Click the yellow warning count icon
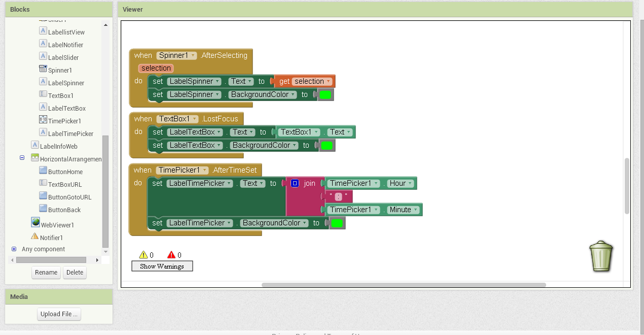This screenshot has width=644, height=335. 144,255
